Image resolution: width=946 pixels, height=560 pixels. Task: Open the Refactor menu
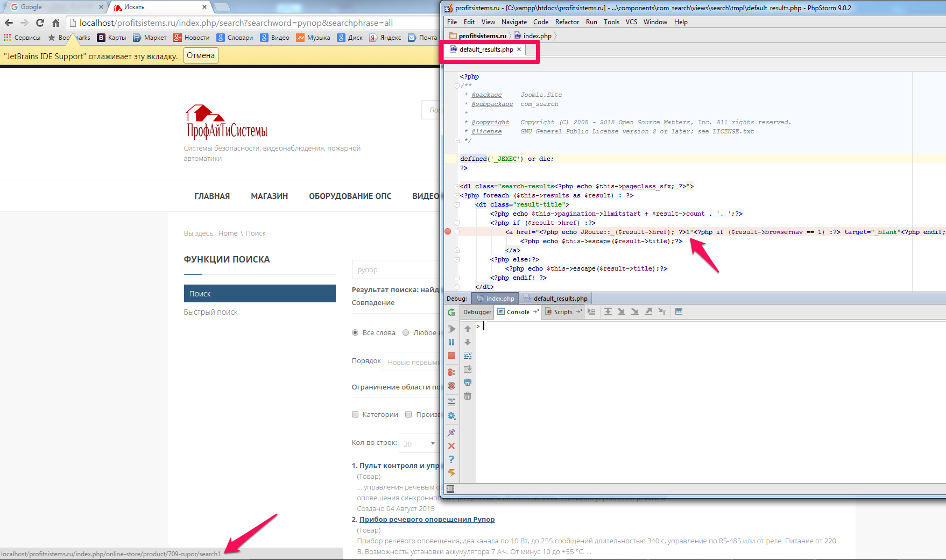click(567, 22)
